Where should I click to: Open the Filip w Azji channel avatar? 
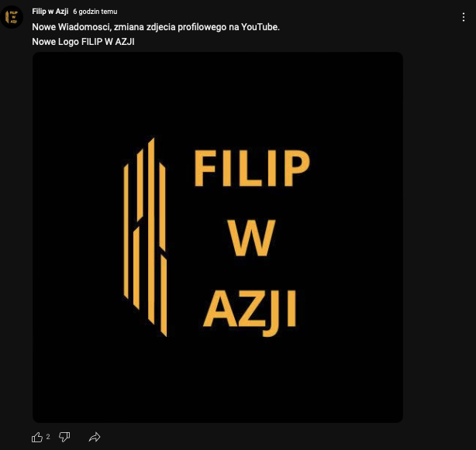click(12, 17)
